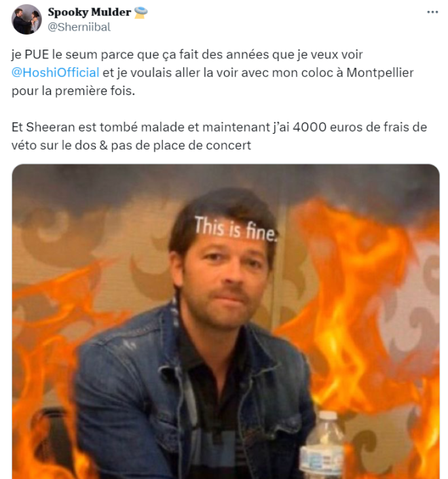Screen dimensions: 448x479
Task: Open the @HoshiOfficial mention link
Action: (55, 73)
